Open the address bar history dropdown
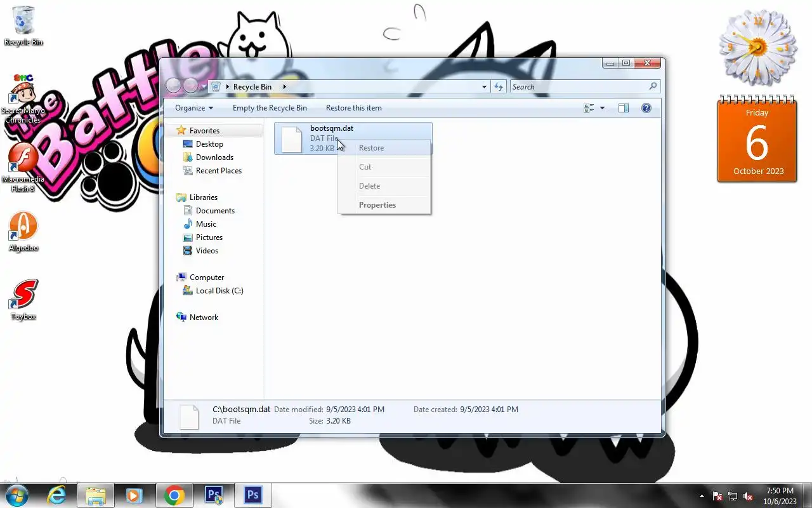The height and width of the screenshot is (508, 812). coord(484,87)
